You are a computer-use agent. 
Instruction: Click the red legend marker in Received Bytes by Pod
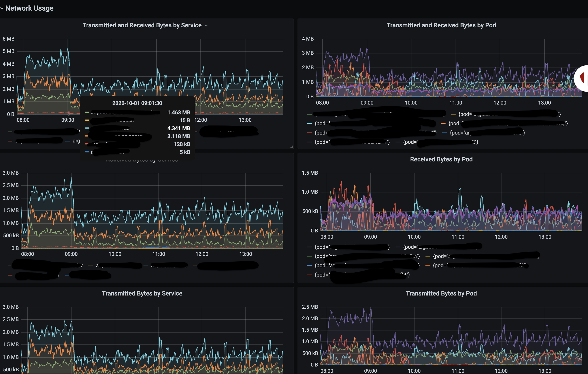point(310,275)
